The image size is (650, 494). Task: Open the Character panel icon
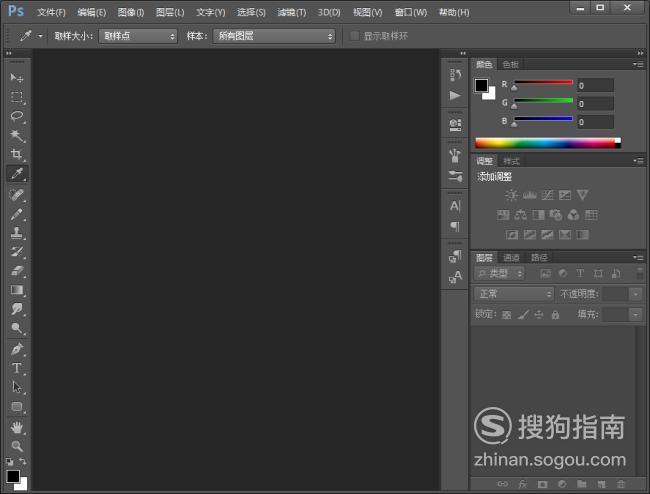[x=455, y=206]
